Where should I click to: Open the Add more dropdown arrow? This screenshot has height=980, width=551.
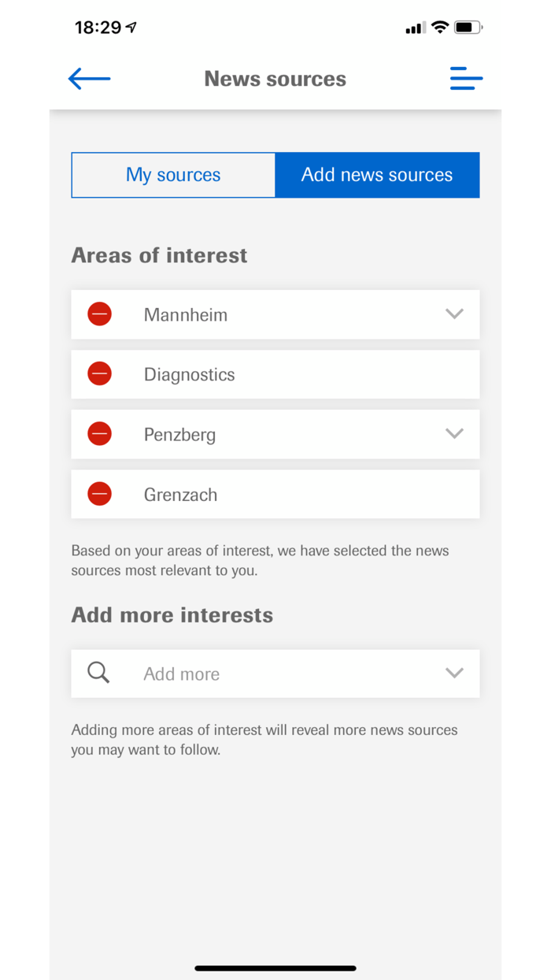[x=454, y=674]
